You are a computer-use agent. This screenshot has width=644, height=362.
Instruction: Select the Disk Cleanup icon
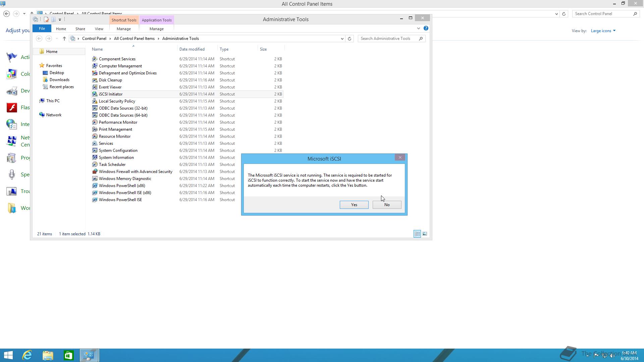coord(95,80)
